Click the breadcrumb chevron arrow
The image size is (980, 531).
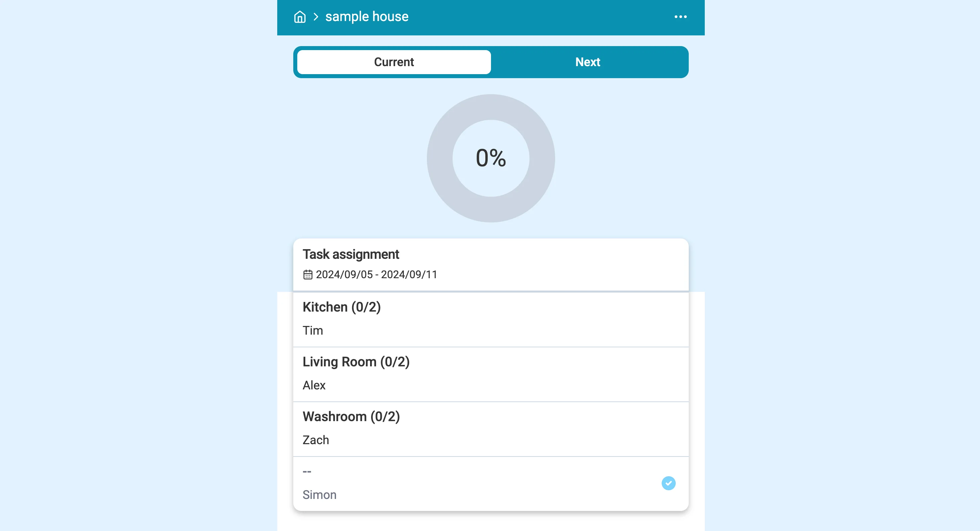pos(316,17)
